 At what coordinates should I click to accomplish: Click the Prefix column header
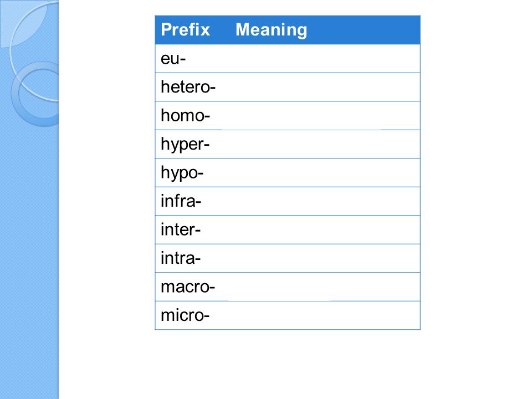(185, 29)
